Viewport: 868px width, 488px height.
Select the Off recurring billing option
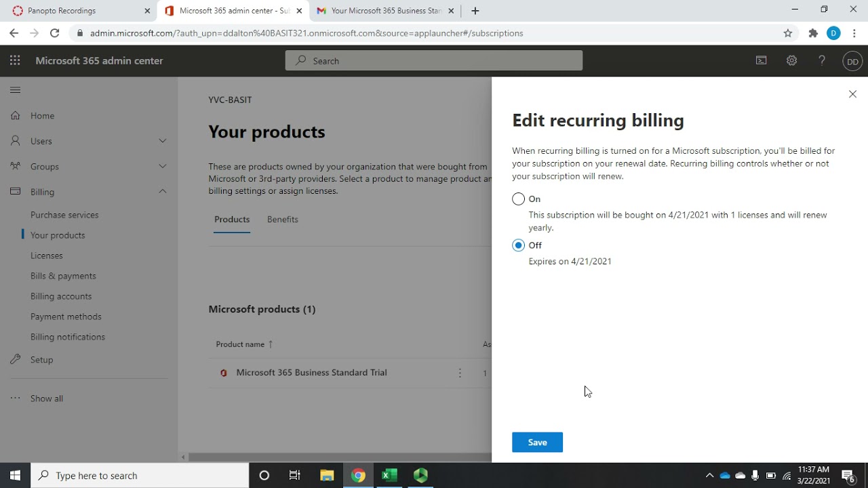pyautogui.click(x=518, y=245)
